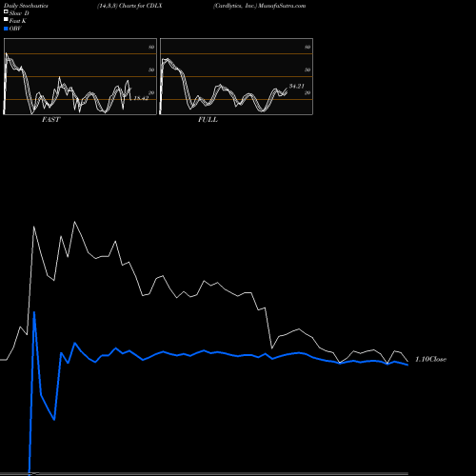Open the FULL stochastic chart panel

pyautogui.click(x=236, y=76)
